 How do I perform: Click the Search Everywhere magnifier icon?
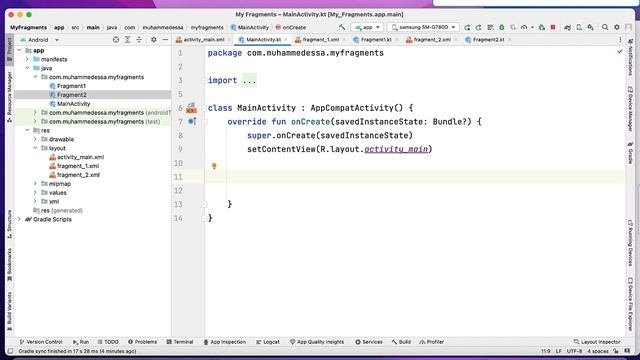point(605,27)
